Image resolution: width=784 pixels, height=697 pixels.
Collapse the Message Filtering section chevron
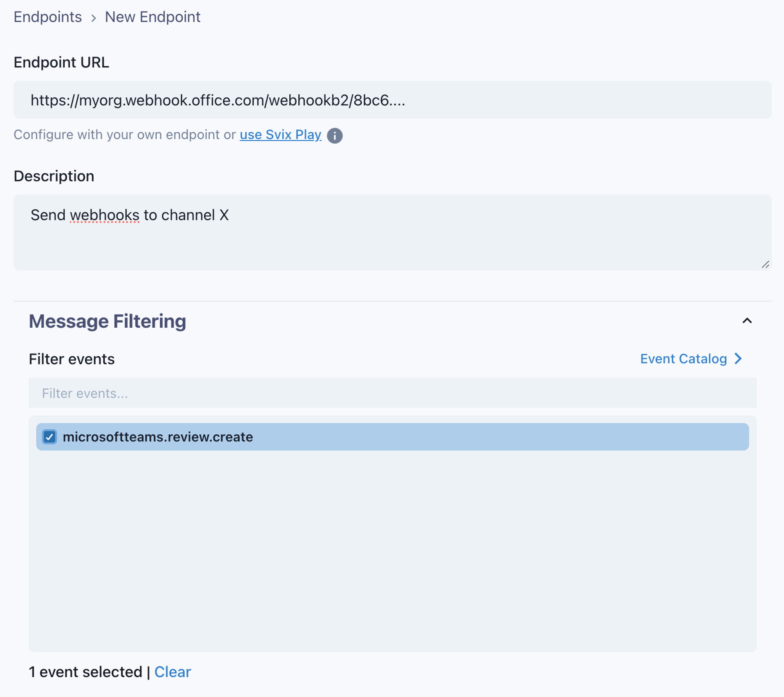(747, 321)
